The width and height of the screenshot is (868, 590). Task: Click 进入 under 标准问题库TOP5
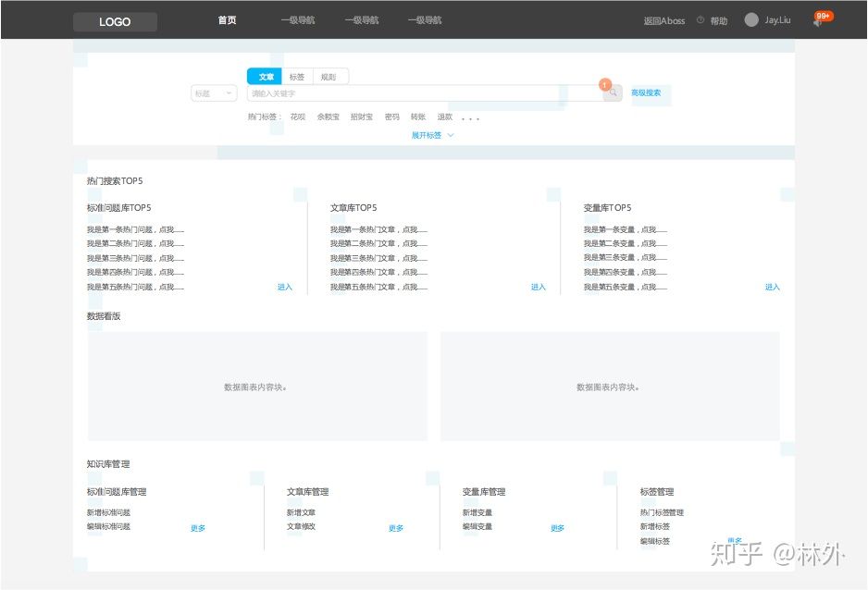(x=284, y=287)
